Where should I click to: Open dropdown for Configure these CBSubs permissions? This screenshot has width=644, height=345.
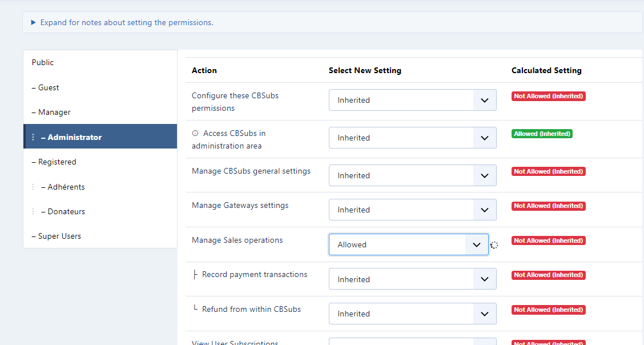point(412,100)
